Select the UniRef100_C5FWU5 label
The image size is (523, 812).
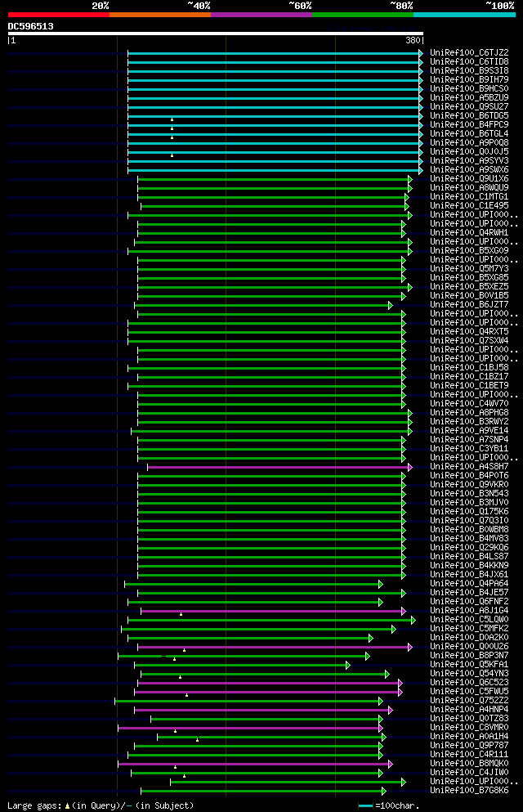tap(469, 691)
